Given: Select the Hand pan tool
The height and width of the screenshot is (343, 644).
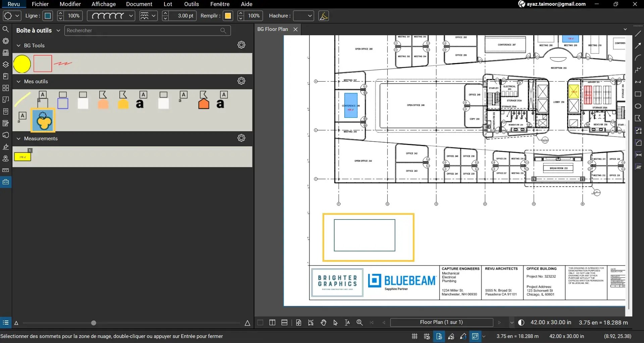Looking at the screenshot, I should coord(323,323).
